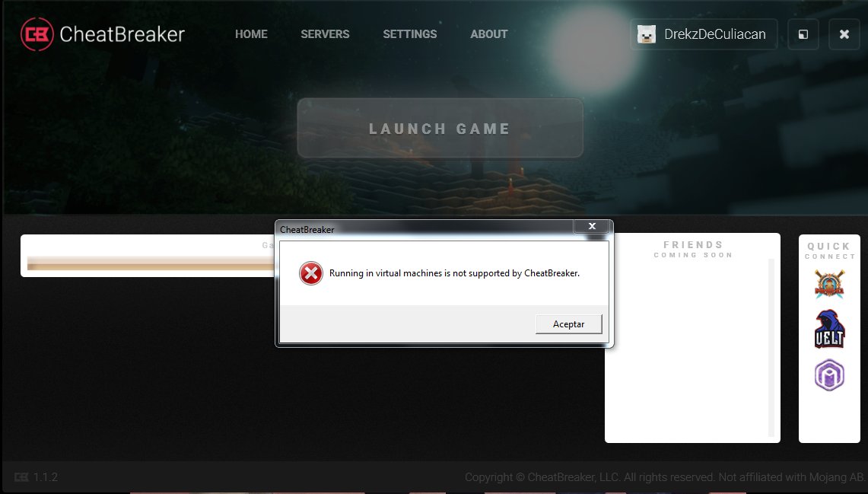
Task: Connect to the purple hexagon server icon
Action: tap(829, 375)
